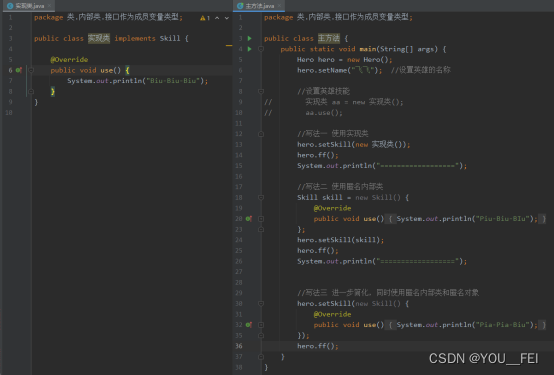The image size is (554, 375).
Task: Click the hero.setName call on line 6
Action: (340, 70)
